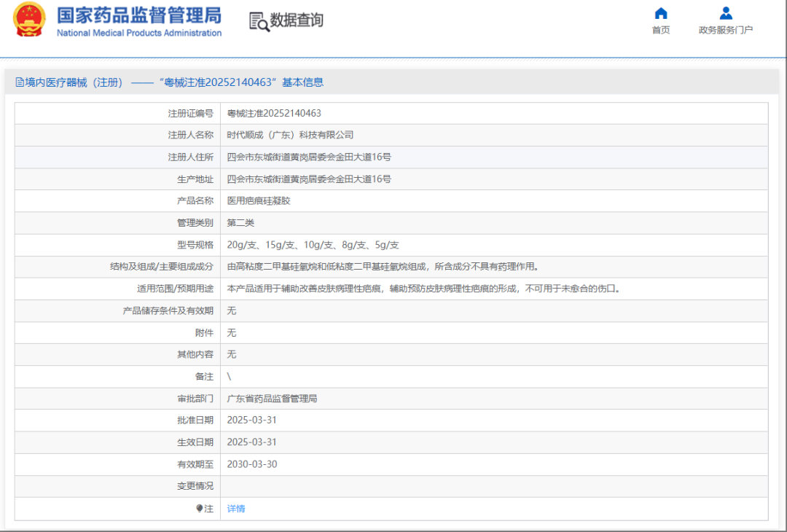The width and height of the screenshot is (787, 532).
Task: Click the 产品储存条件及有效期 label
Action: tap(168, 310)
